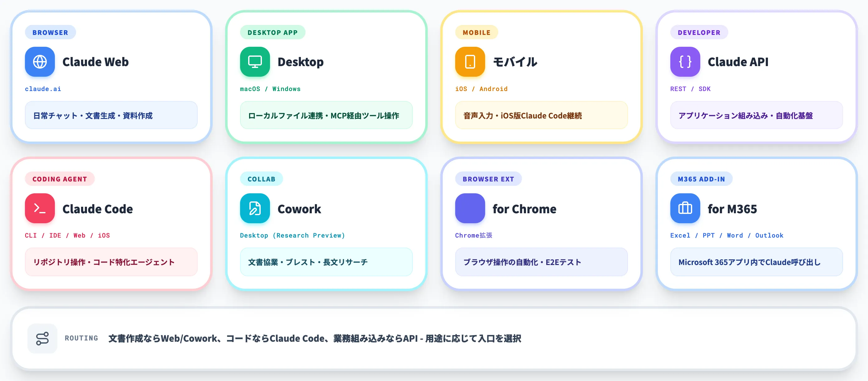Click the Claude API curly braces icon
Screen dimensions: 868x381
[x=685, y=62]
